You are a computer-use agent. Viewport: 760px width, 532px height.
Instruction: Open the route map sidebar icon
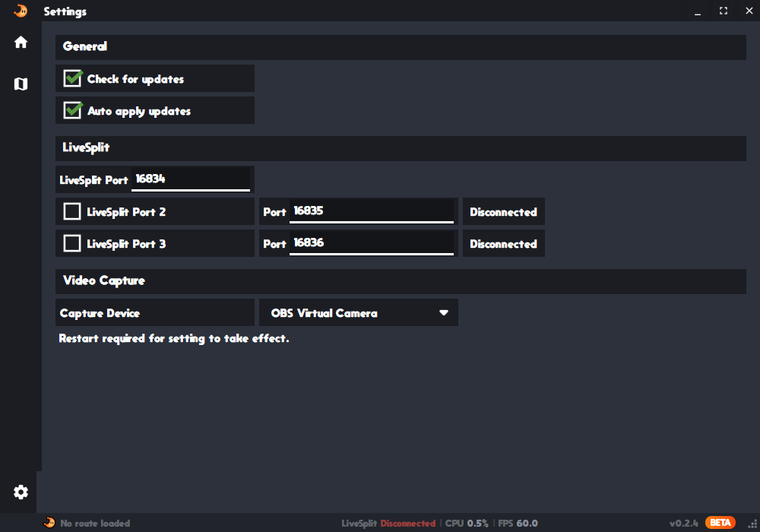(21, 84)
